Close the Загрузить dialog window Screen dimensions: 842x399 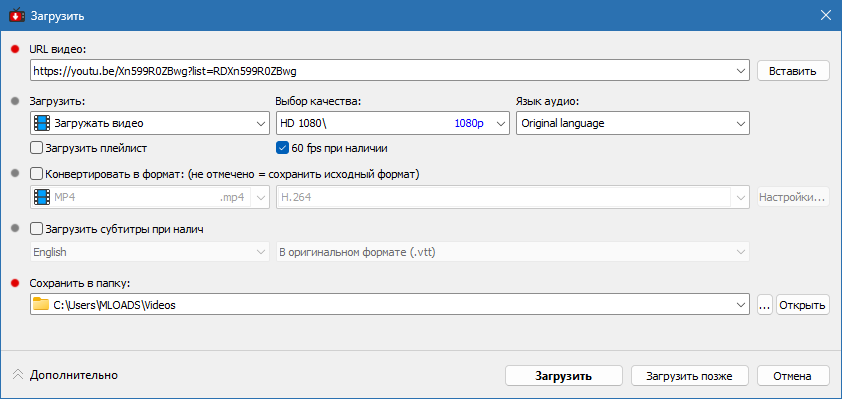(x=825, y=16)
